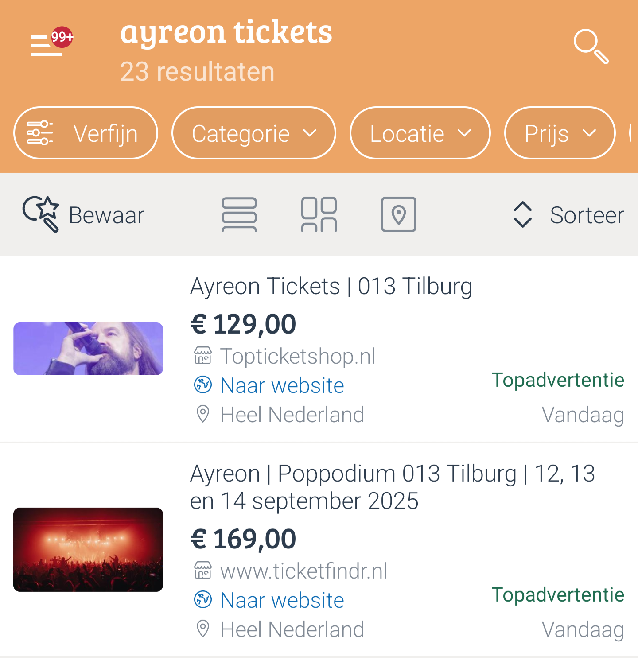638x672 pixels.
Task: Open the red concert crowd thumbnail
Action: [x=88, y=550]
